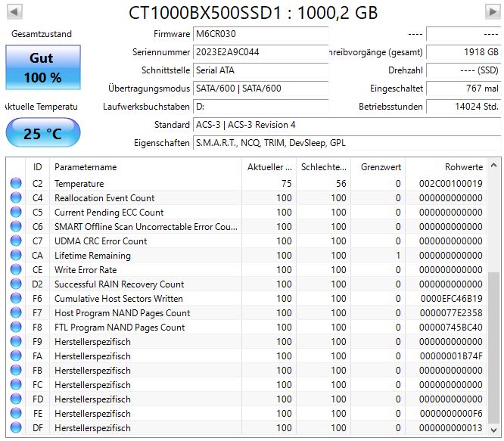Click the 25 °C temperature button

[43, 132]
